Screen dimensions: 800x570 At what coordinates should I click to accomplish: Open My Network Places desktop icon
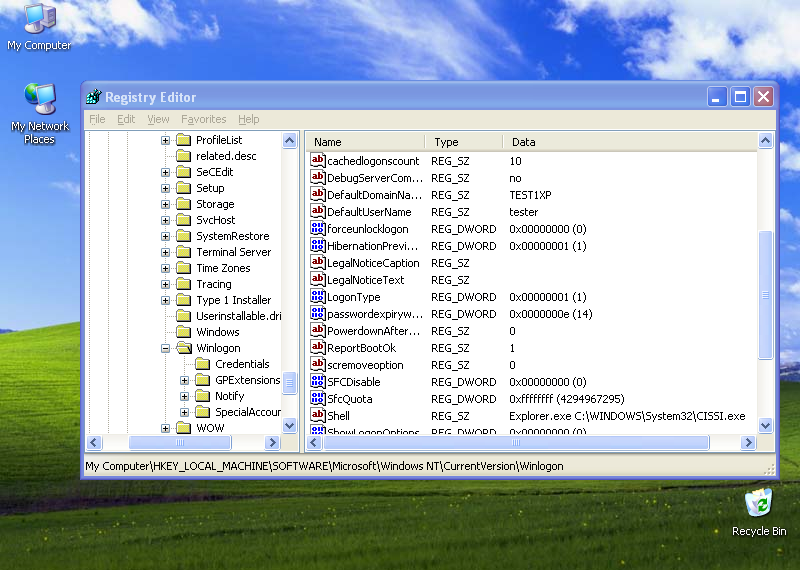pyautogui.click(x=39, y=113)
